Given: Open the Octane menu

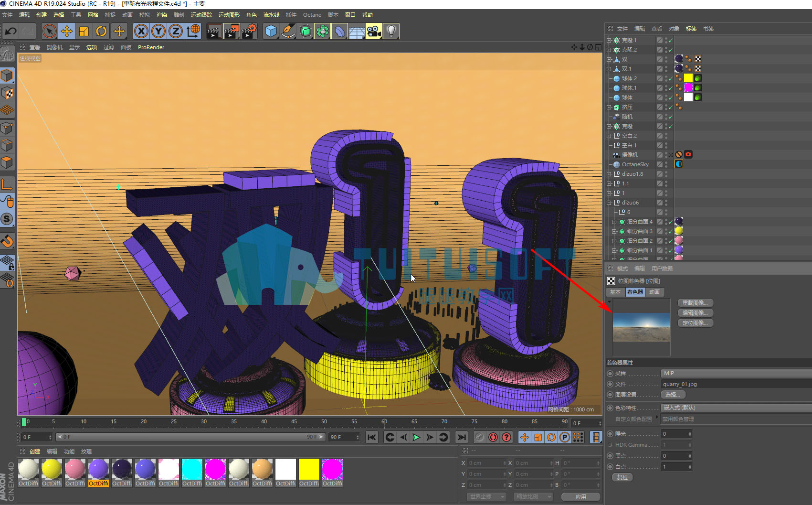Looking at the screenshot, I should [312, 15].
